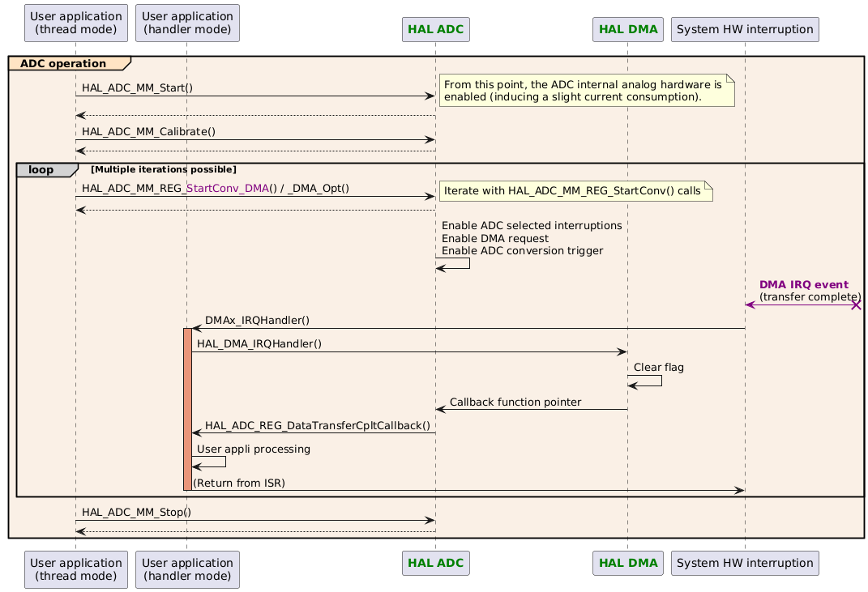Click the bottom 'User application (thread mode)' box
Image resolution: width=868 pixels, height=592 pixels.
(76, 569)
